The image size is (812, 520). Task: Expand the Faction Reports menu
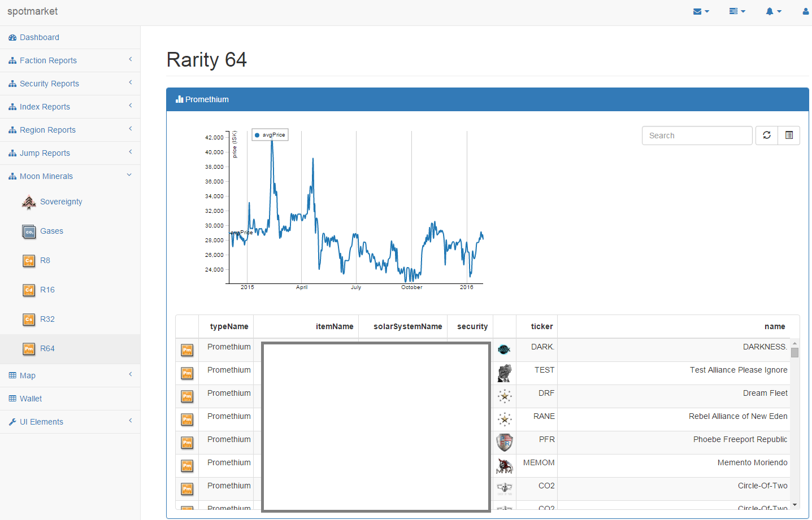pos(48,60)
